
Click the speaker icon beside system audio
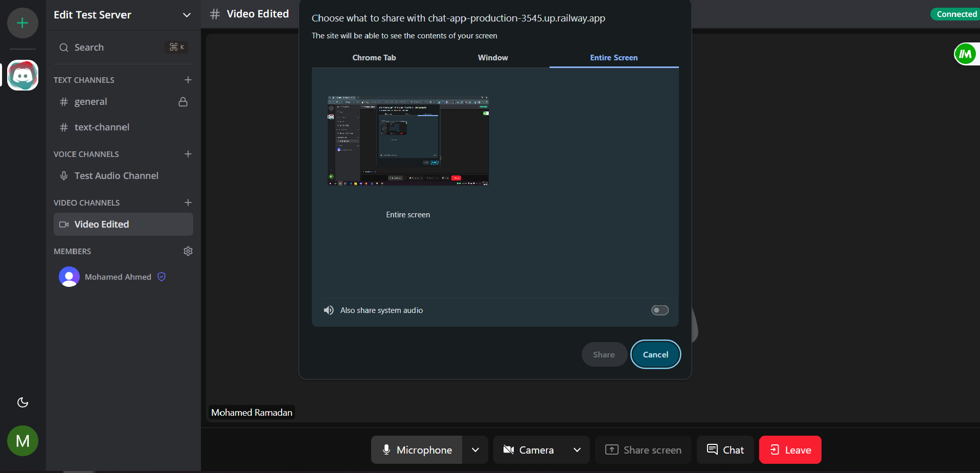(329, 310)
